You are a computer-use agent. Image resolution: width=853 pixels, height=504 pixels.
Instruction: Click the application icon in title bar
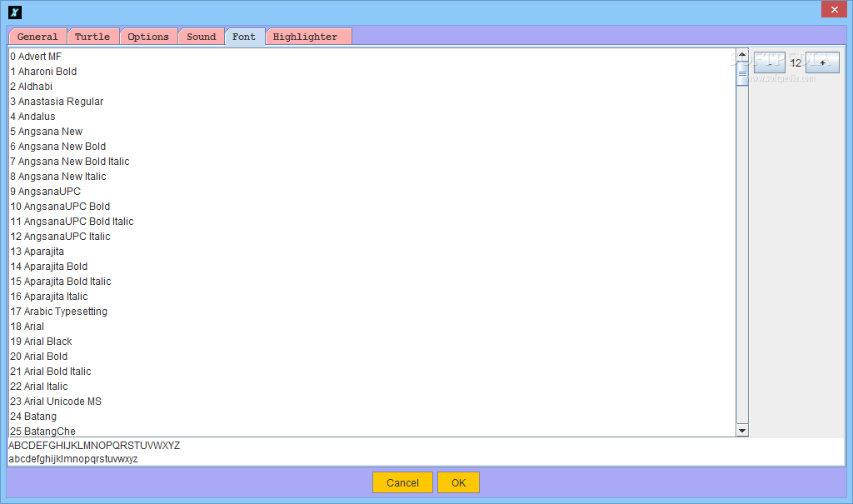[x=15, y=12]
